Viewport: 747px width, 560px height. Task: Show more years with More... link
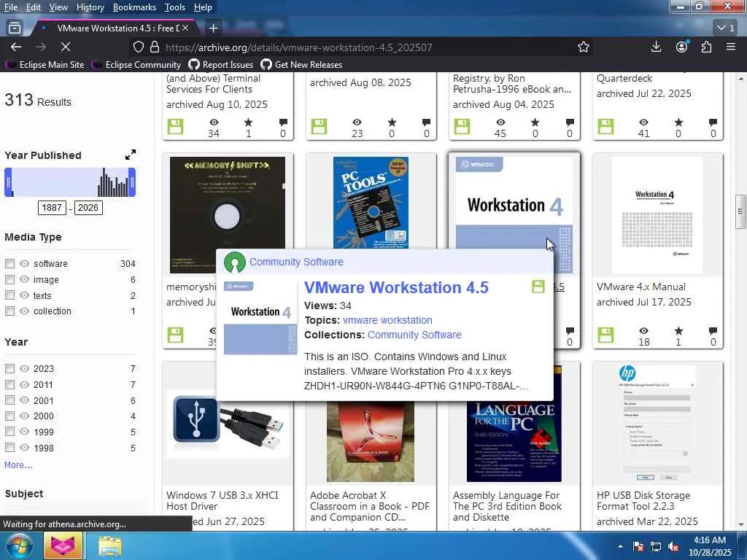pos(18,464)
